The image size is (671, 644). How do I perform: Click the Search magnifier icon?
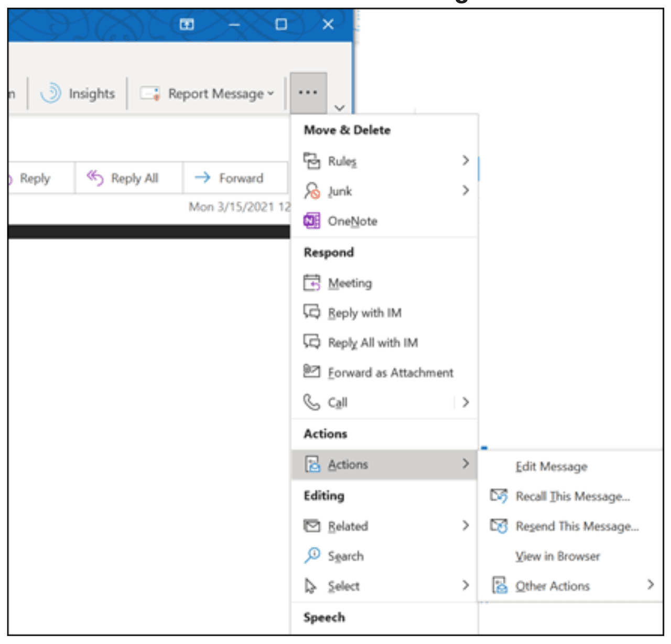312,555
